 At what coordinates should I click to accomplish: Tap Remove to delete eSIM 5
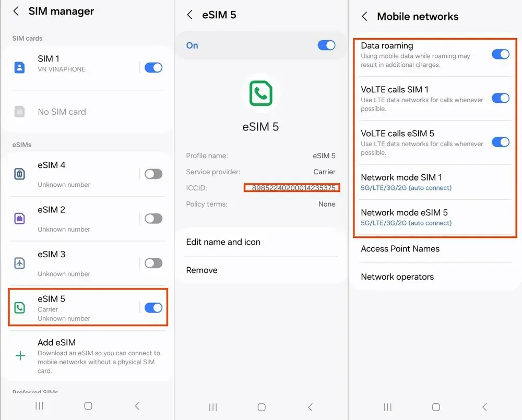[260, 270]
